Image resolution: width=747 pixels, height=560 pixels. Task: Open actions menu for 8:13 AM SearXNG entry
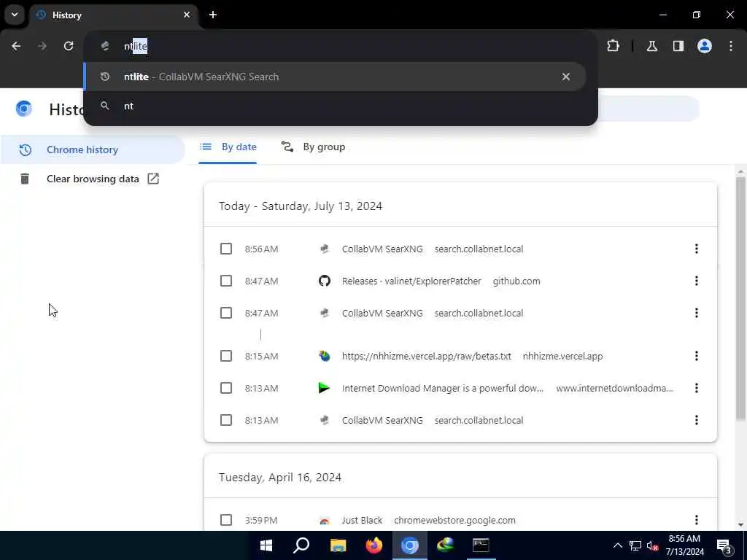[697, 420]
